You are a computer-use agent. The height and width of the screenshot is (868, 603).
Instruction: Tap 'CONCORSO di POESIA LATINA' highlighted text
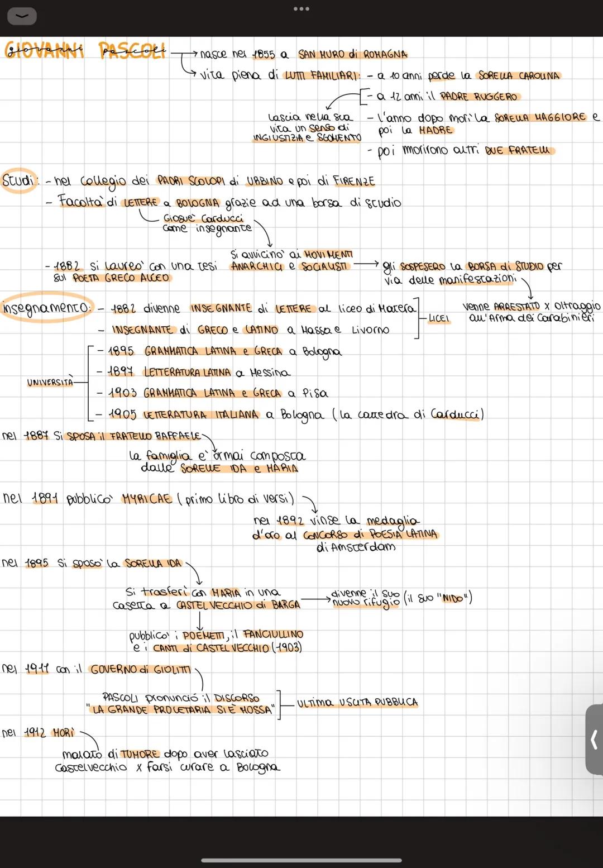coord(370,535)
